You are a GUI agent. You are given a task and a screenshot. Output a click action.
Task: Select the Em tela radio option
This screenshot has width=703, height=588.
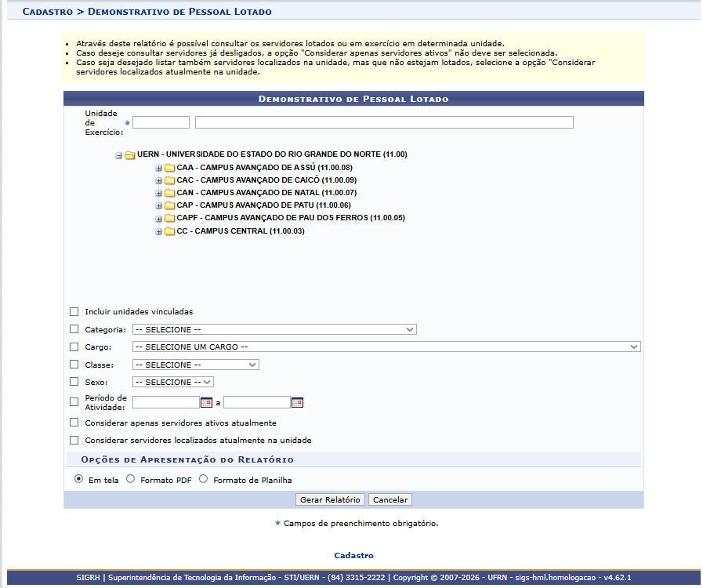pos(79,479)
